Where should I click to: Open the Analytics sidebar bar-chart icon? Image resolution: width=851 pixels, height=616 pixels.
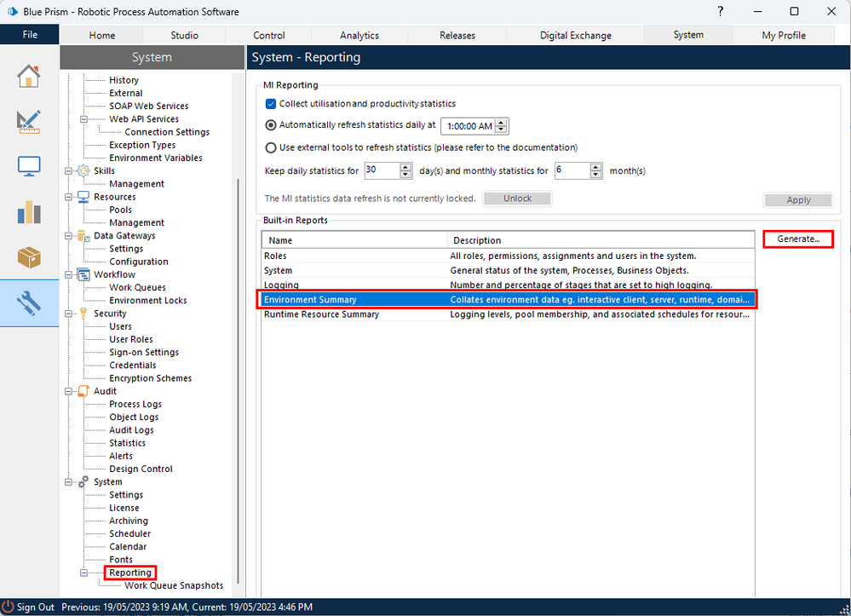click(29, 211)
